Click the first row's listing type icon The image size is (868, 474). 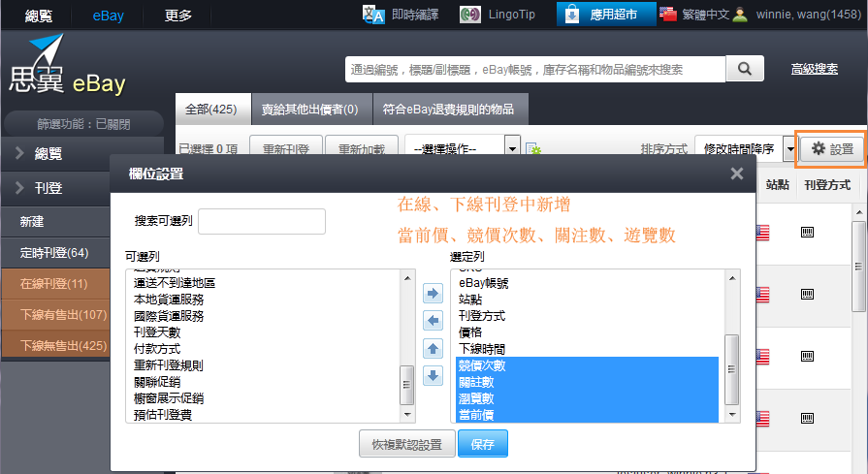[807, 233]
